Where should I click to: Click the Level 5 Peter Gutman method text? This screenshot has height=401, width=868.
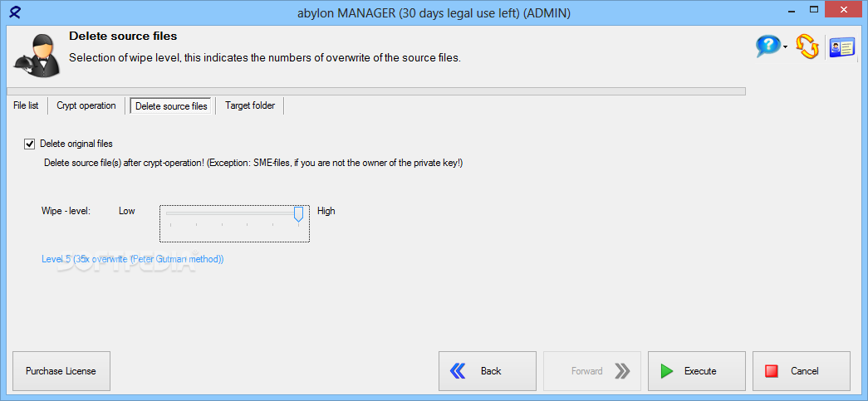click(x=132, y=259)
